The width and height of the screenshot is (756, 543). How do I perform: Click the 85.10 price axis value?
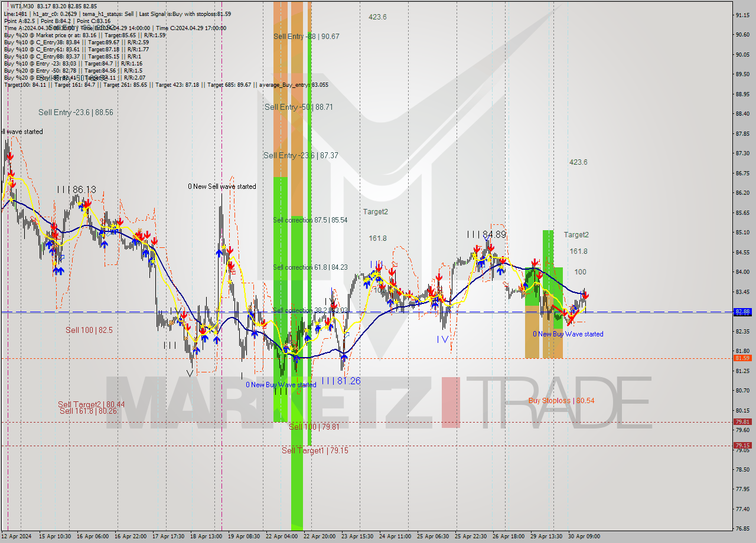[742, 233]
